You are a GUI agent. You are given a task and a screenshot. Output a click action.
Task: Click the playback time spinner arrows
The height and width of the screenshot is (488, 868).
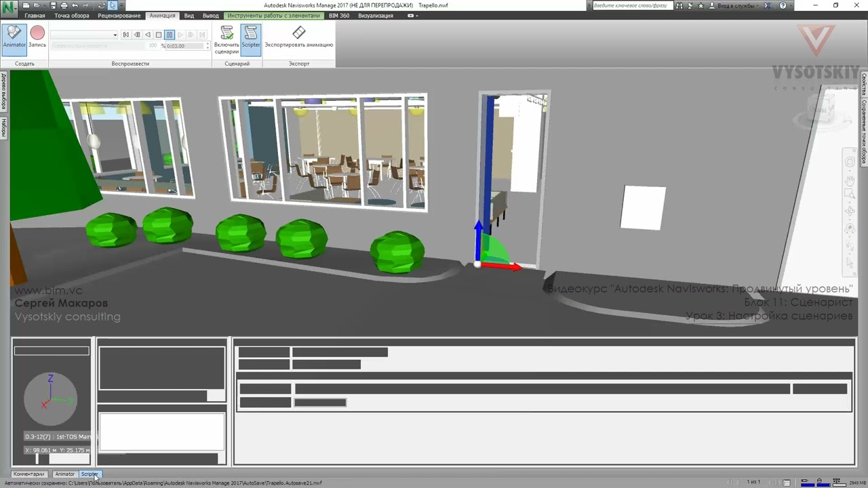click(208, 45)
